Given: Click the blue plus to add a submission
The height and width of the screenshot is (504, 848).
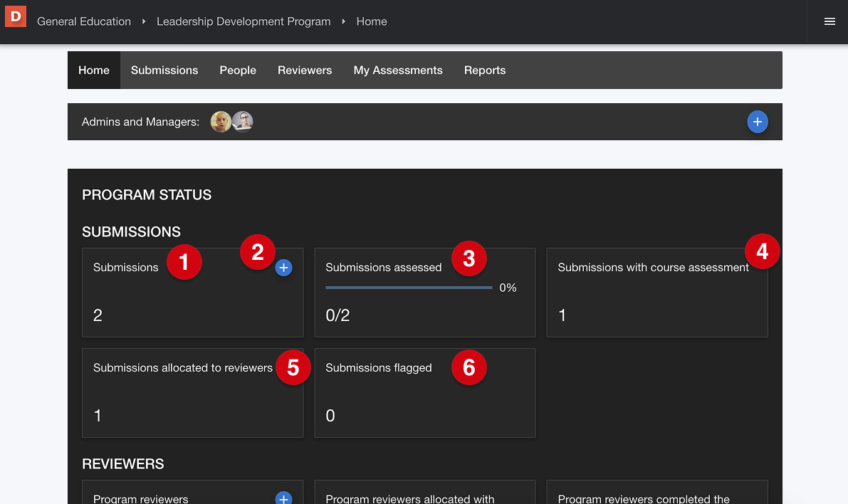Looking at the screenshot, I should [283, 267].
